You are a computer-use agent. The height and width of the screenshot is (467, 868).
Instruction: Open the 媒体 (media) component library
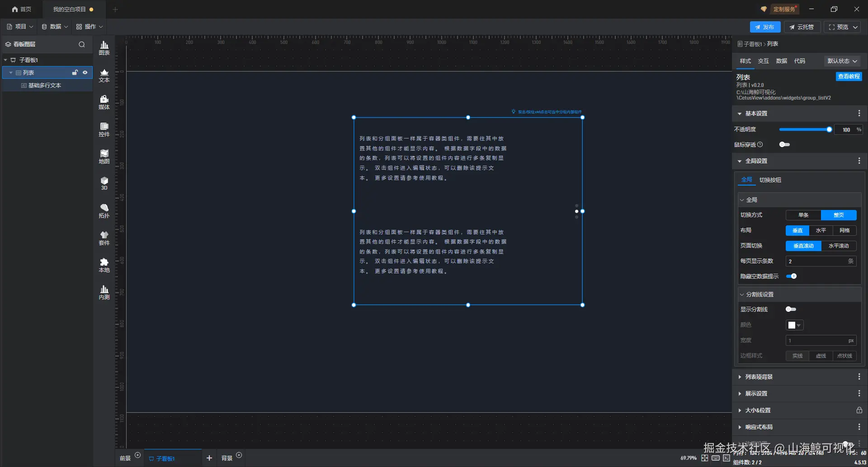104,103
